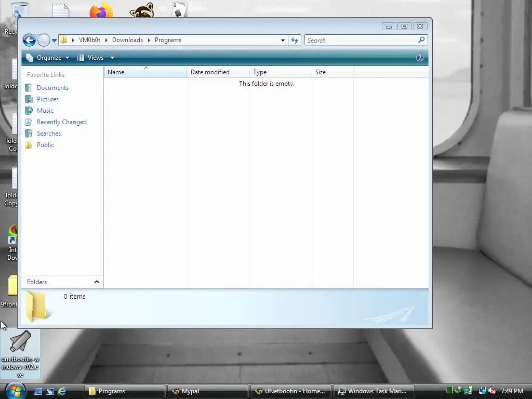Screen dimensions: 532x399
Task: Click the Views button
Action: pos(90,58)
